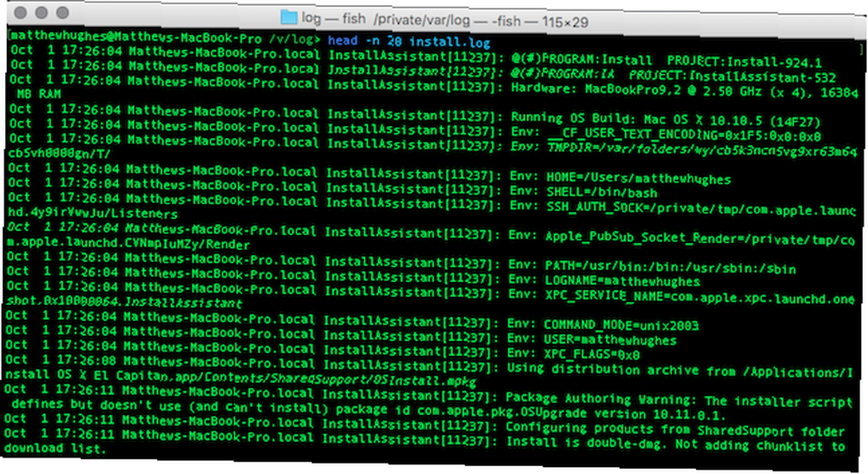Click the 'PATH=/usr/bin:/bin:/usr/sbin:/sbin' text

(x=670, y=268)
